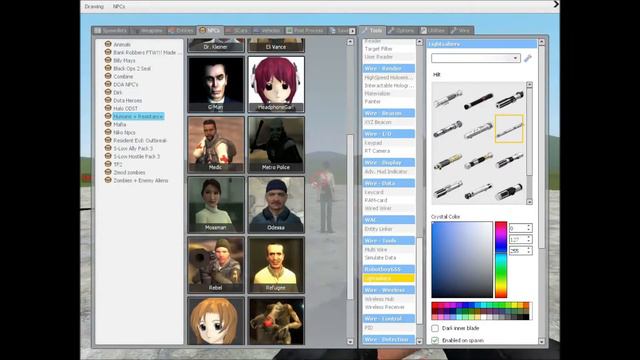Choose the all-black lightsaber hilt
640x360 pixels.
(x=478, y=100)
